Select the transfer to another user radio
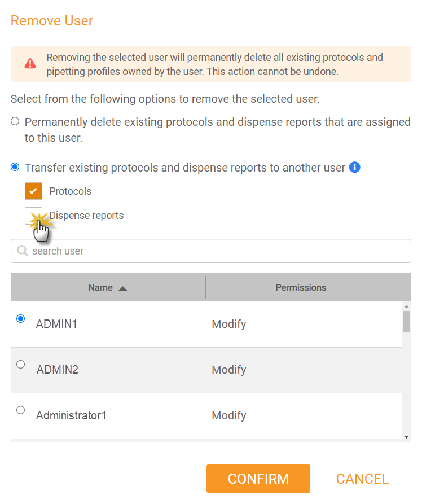Viewport: 422px width, 504px height. click(15, 167)
